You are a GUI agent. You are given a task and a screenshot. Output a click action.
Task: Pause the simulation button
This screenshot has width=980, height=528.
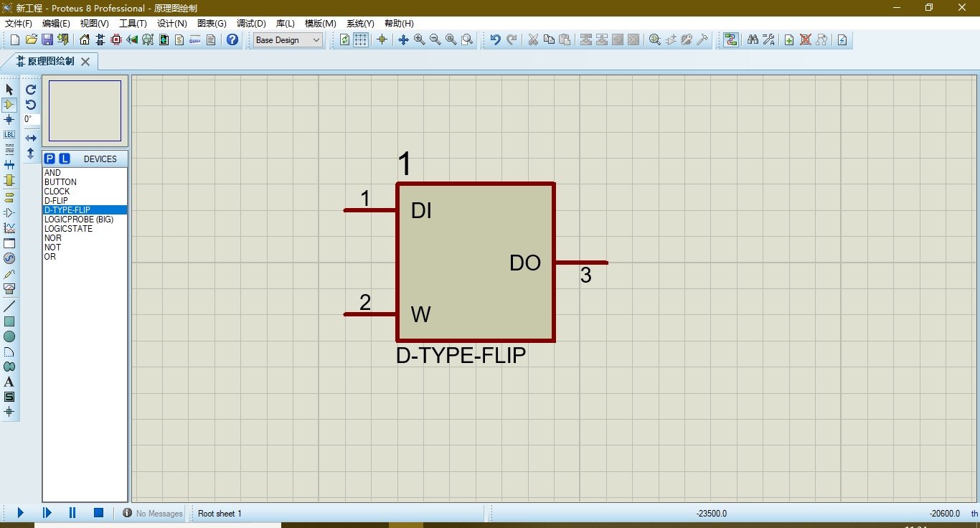72,513
